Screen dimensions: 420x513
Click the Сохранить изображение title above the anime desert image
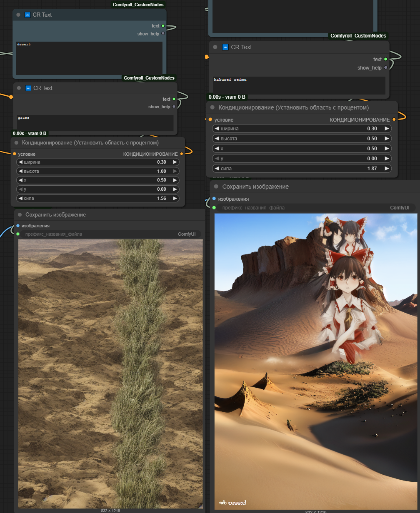[255, 187]
